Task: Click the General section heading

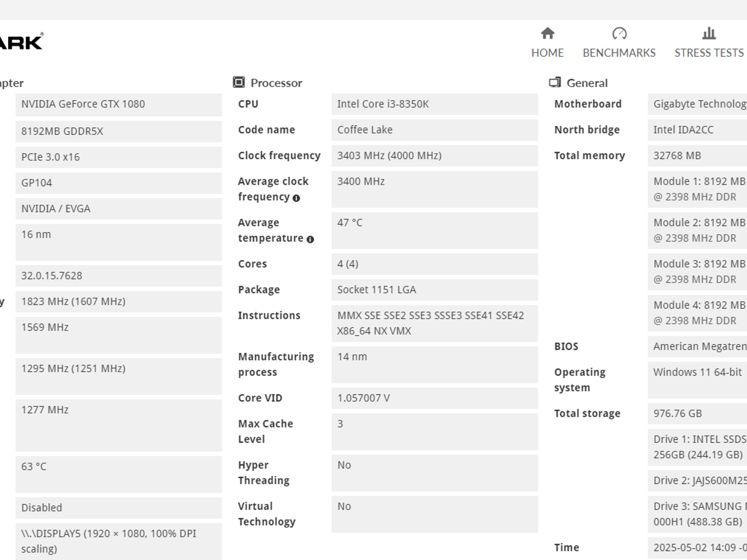Action: [x=587, y=83]
